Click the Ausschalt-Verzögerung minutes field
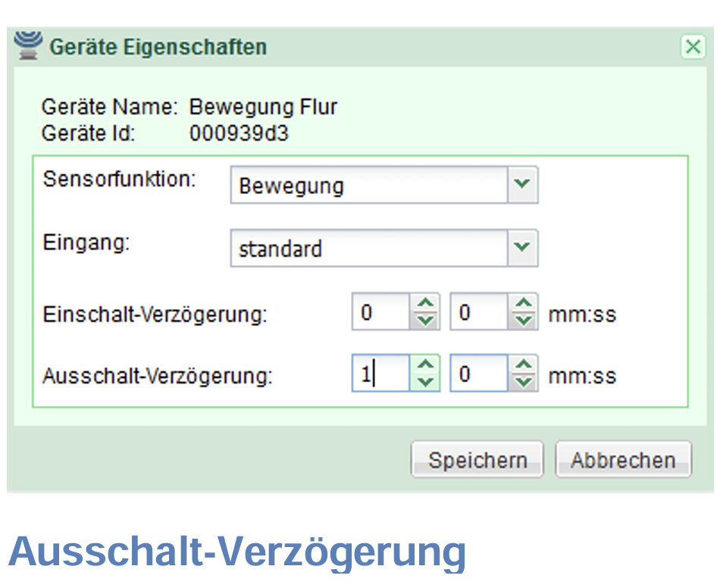The height and width of the screenshot is (588, 723). (x=380, y=374)
